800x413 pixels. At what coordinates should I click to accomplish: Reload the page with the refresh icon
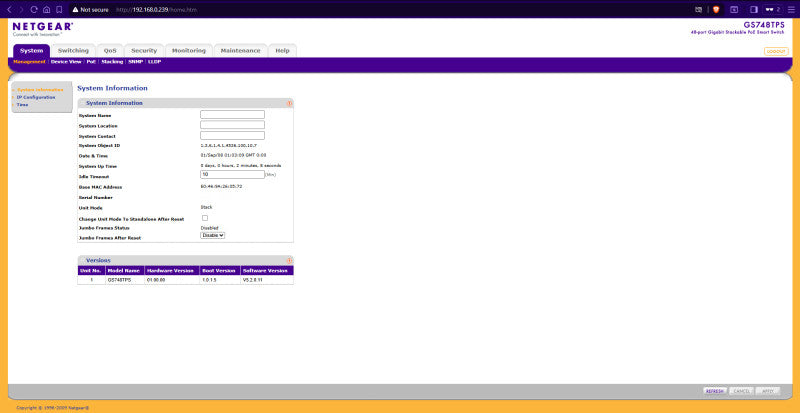(34, 9)
